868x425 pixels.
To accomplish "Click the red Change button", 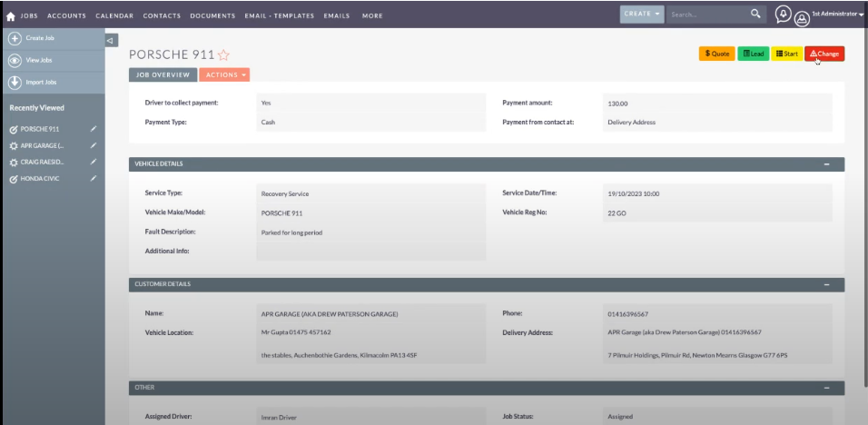I will [824, 54].
